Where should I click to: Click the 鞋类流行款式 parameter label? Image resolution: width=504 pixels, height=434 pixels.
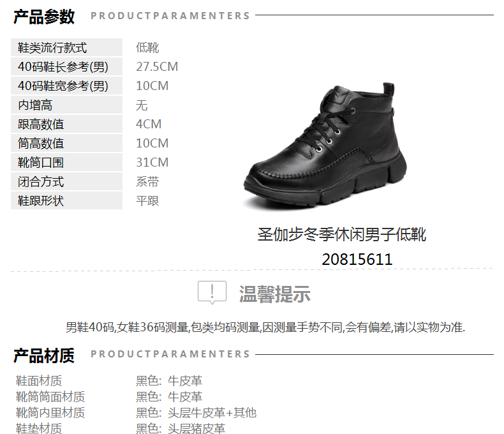pos(66,48)
